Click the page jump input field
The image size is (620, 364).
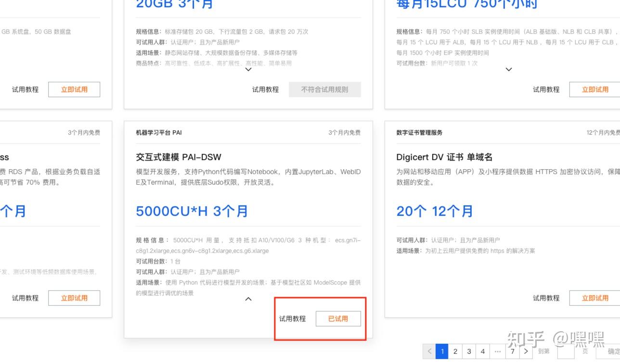tap(565, 351)
